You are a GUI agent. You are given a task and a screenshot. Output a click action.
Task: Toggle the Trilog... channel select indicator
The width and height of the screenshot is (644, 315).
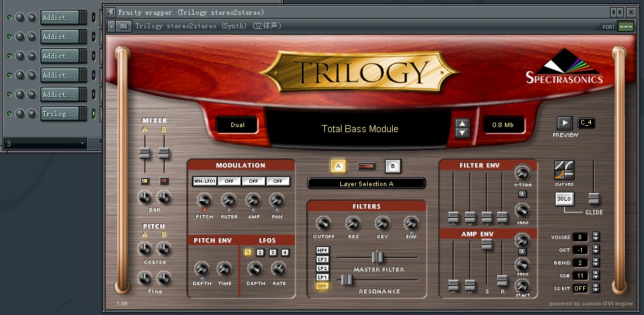pos(94,114)
